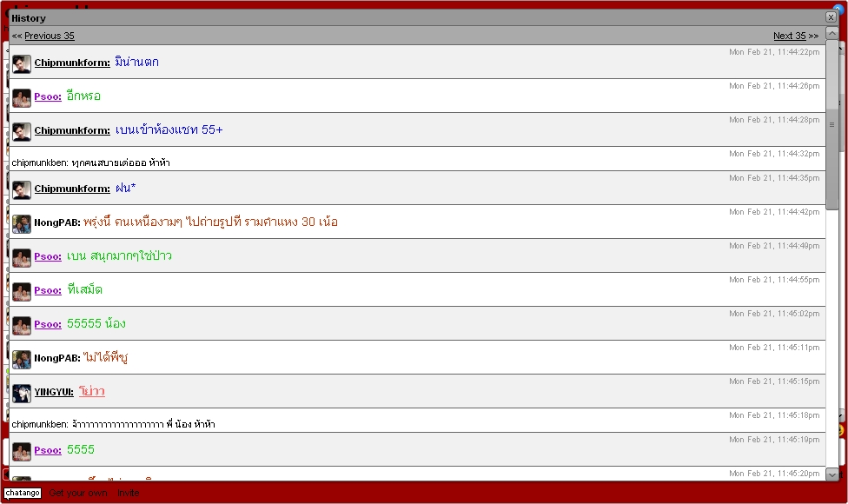Click the chipmunkben message at 11:44:32pm

[91, 162]
